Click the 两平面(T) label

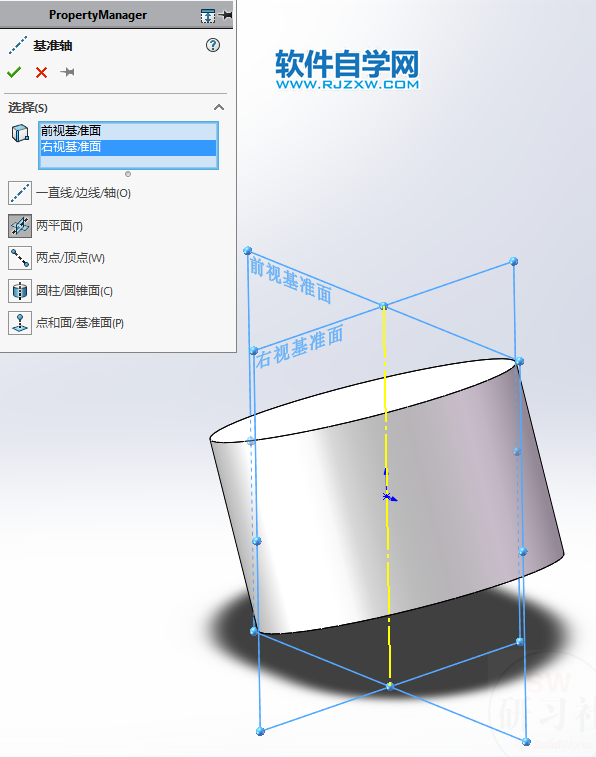tap(59, 225)
